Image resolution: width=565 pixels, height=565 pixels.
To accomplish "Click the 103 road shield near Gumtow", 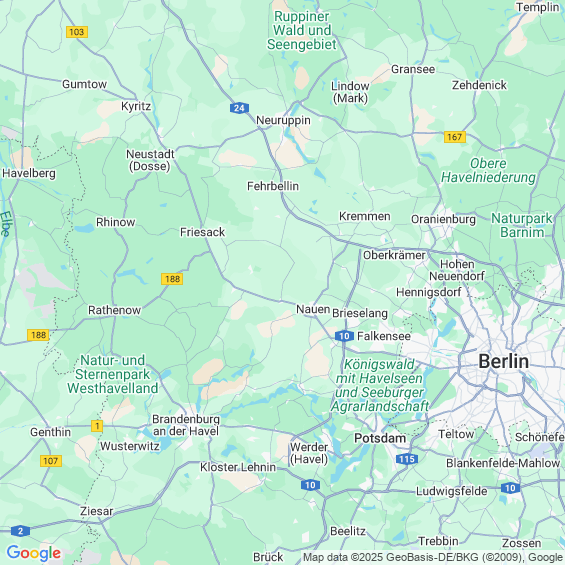I will tap(77, 32).
